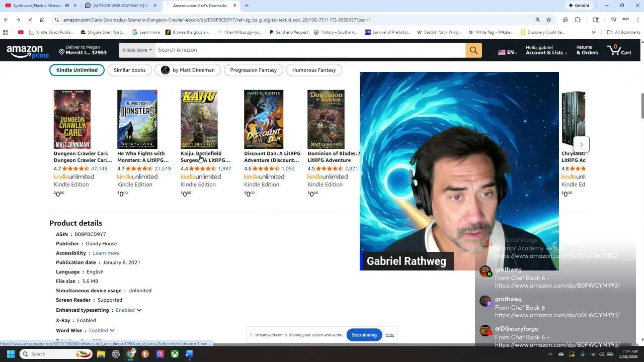Stop loading the page with the X
Screen dimensions: 644x362
click(x=30, y=20)
